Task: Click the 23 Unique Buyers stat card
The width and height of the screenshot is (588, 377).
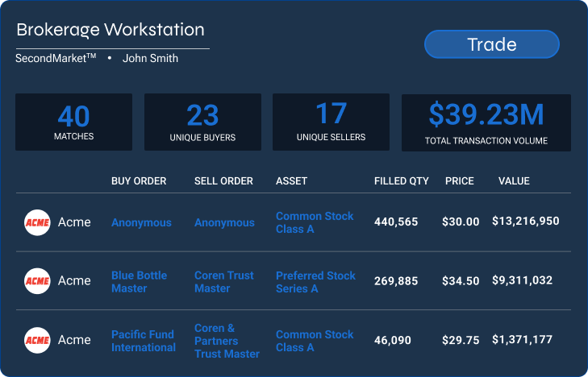Action: tap(202, 122)
